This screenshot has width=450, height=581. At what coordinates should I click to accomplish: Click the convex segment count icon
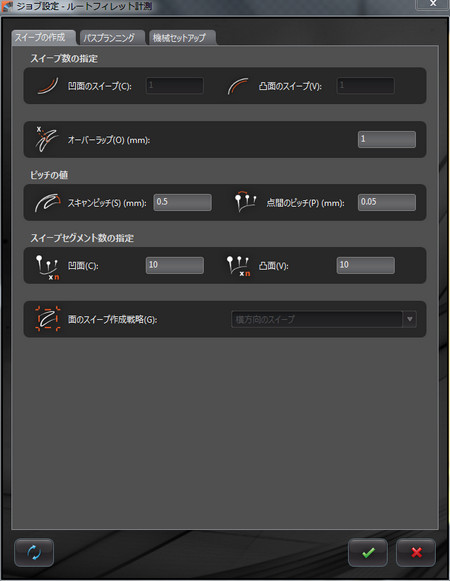click(x=238, y=266)
